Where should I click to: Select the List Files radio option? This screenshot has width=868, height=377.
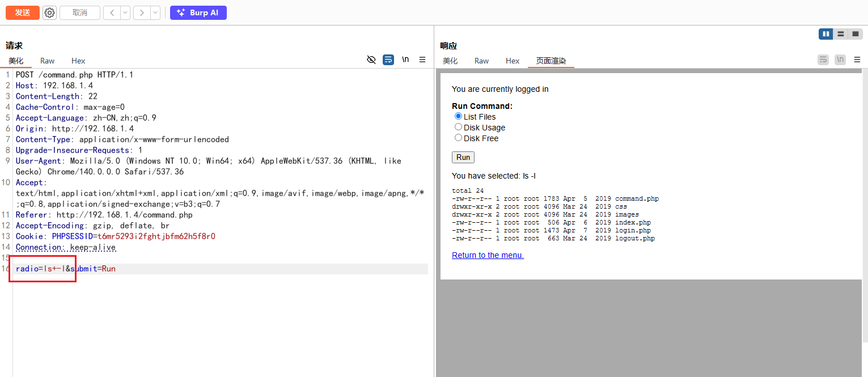[x=458, y=116]
